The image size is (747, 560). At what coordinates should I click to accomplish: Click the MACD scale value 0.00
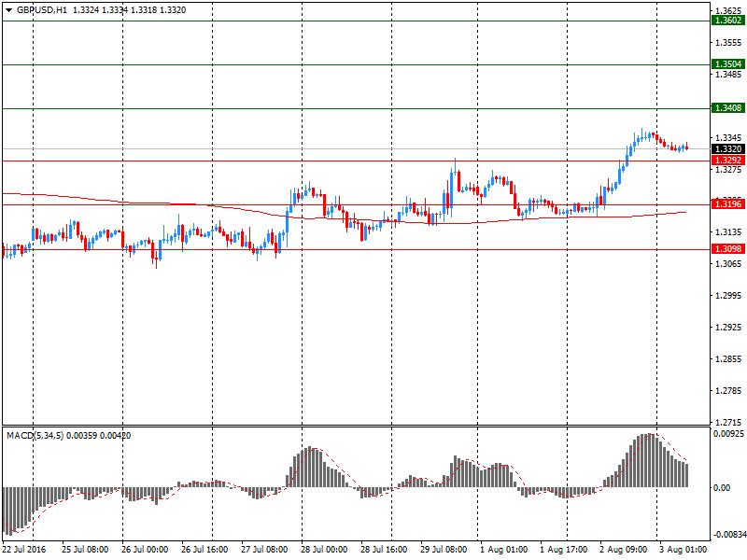(x=721, y=487)
